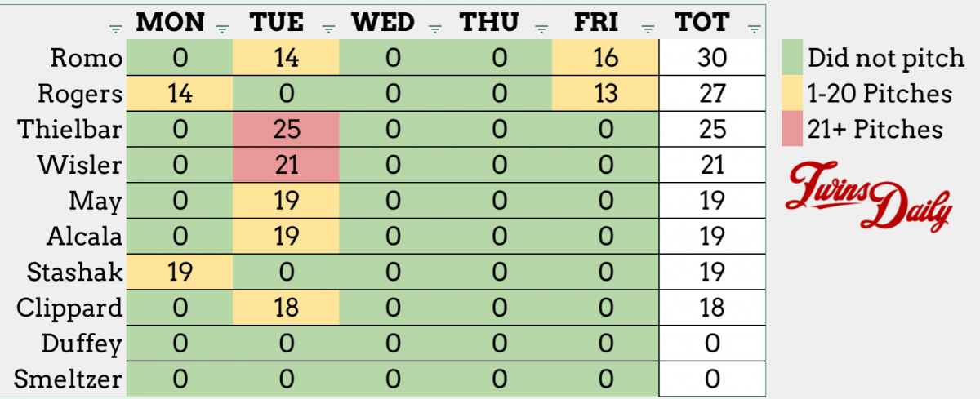The height and width of the screenshot is (399, 980).
Task: Click the green Did not pitch swatch
Action: coord(791,58)
